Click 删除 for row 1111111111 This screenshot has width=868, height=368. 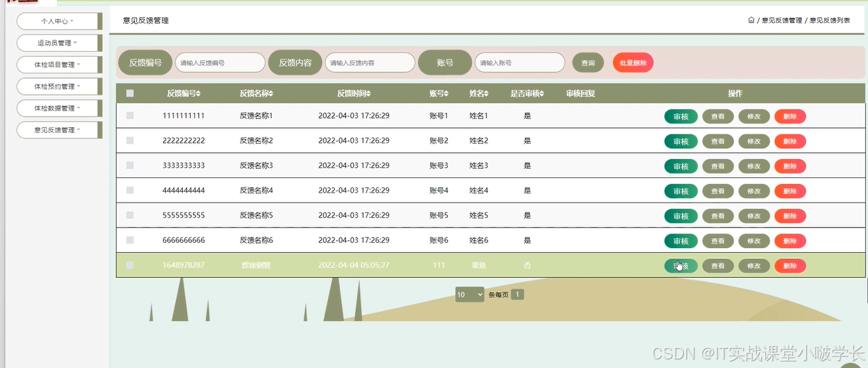click(x=790, y=116)
